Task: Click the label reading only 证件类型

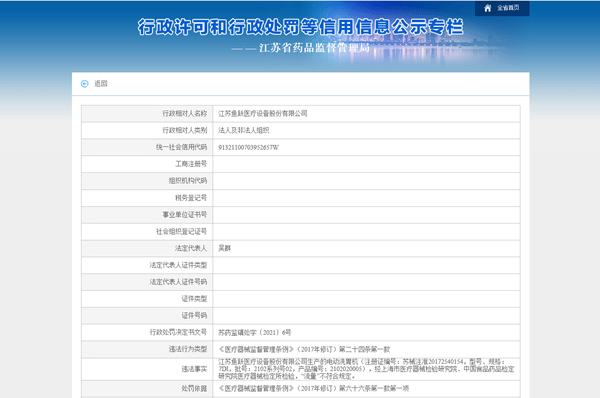Action: [194, 299]
